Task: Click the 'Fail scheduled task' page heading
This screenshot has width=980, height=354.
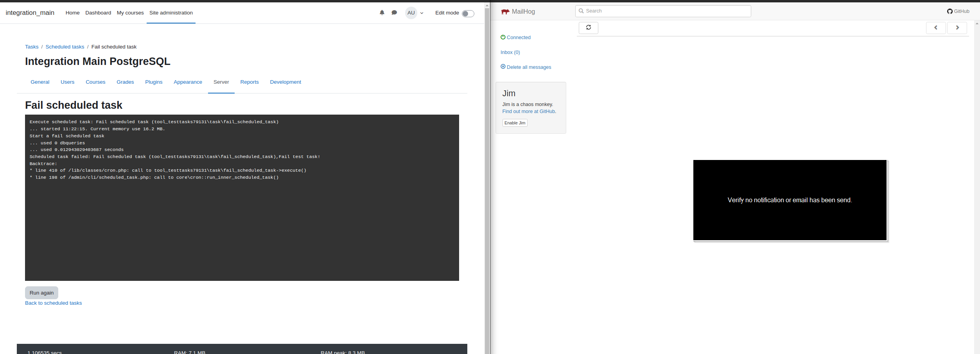Action: 74,105
